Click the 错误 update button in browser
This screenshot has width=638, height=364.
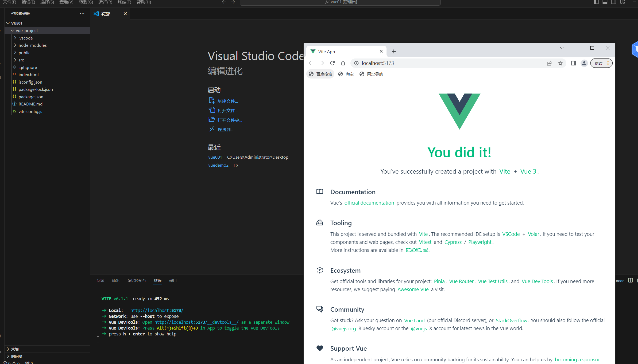coord(601,63)
